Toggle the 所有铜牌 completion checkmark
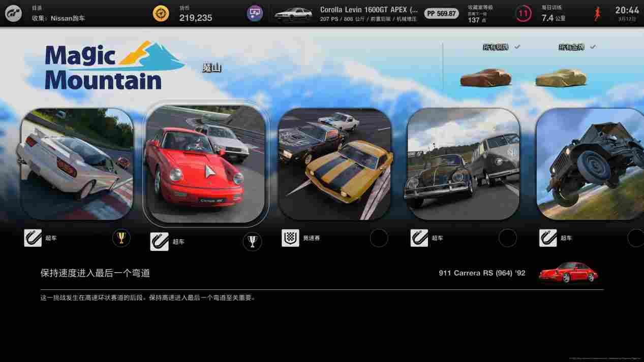Image resolution: width=644 pixels, height=362 pixels. pyautogui.click(x=517, y=46)
